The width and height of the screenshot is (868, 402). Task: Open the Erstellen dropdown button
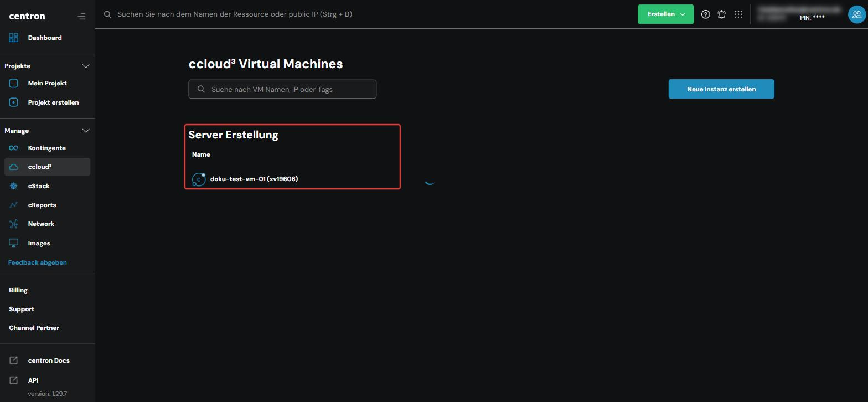point(665,14)
